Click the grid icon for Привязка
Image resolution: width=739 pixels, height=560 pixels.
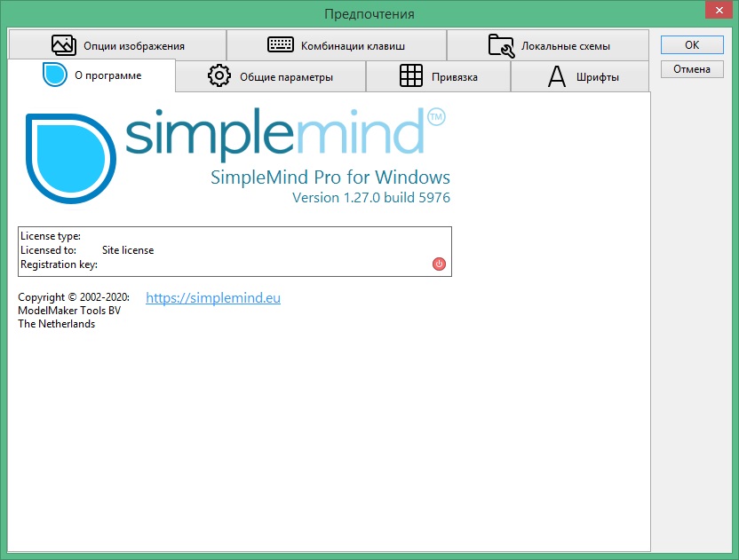click(x=411, y=75)
